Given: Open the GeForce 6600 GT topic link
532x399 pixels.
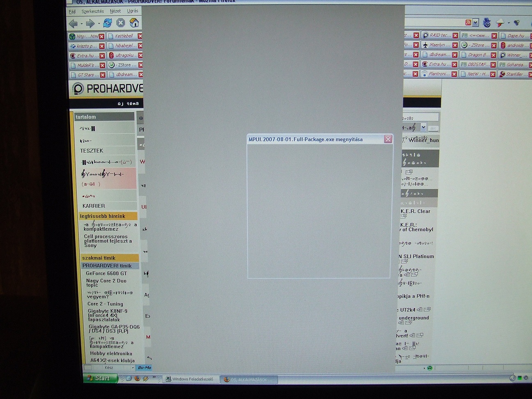Looking at the screenshot, I should click(106, 273).
